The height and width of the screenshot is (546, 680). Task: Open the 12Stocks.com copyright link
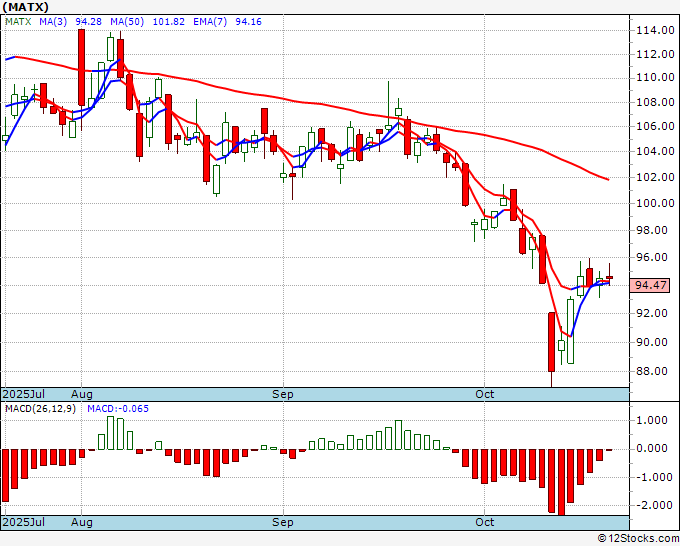click(638, 538)
